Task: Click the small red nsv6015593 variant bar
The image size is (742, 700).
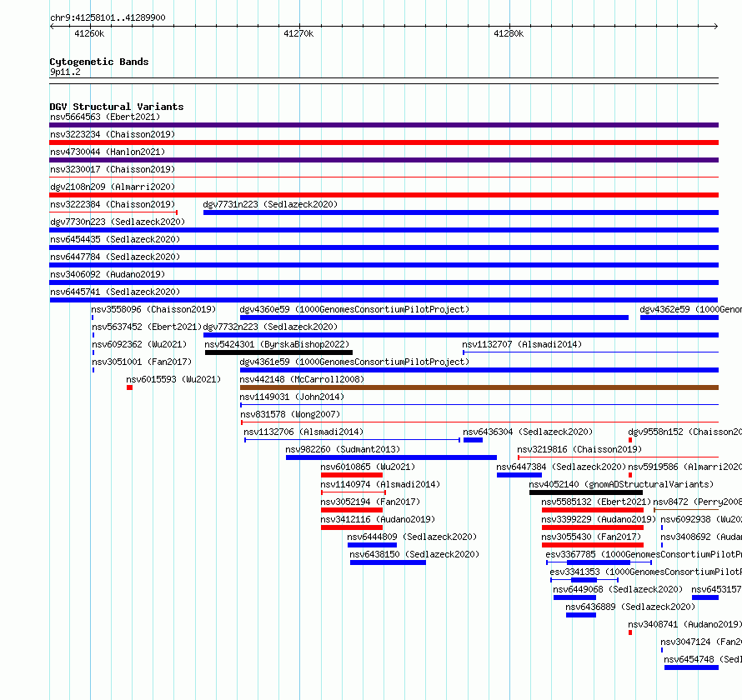Action: [130, 387]
